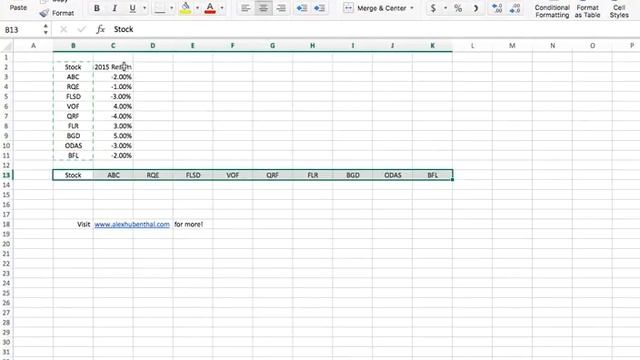This screenshot has width=640, height=360.
Task: Select the Visit text cell
Action: coord(73,224)
